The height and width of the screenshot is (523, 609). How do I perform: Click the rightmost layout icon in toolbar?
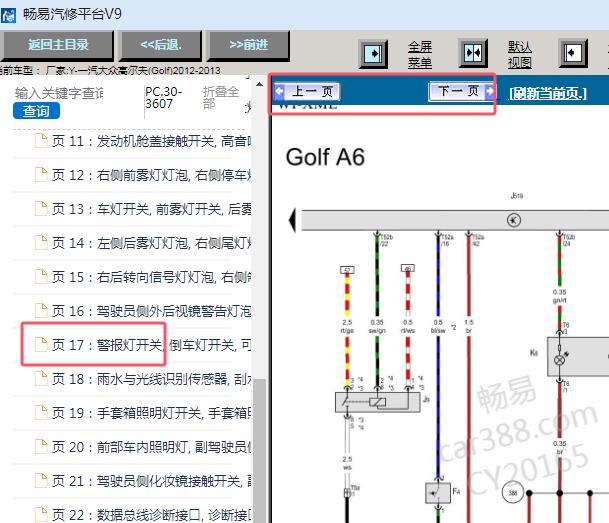571,52
